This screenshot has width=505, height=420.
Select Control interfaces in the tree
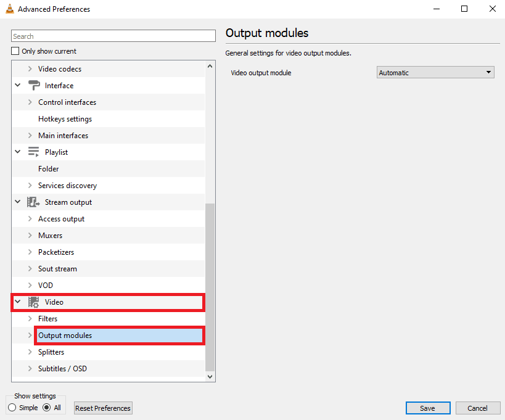pos(67,102)
